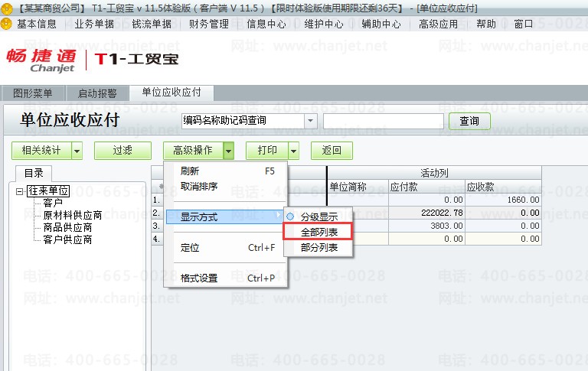Viewport: 588px width, 371px height.
Task: Click the 相关统计 button
Action: point(41,151)
